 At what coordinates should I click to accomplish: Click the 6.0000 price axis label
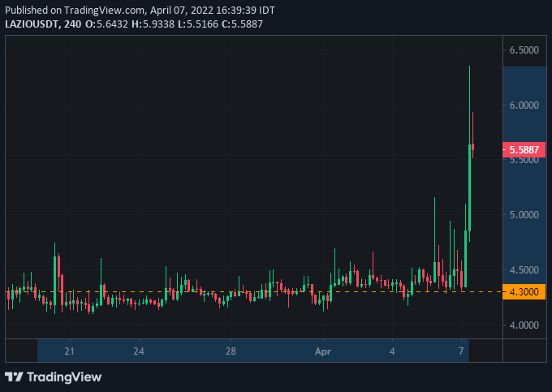point(524,106)
